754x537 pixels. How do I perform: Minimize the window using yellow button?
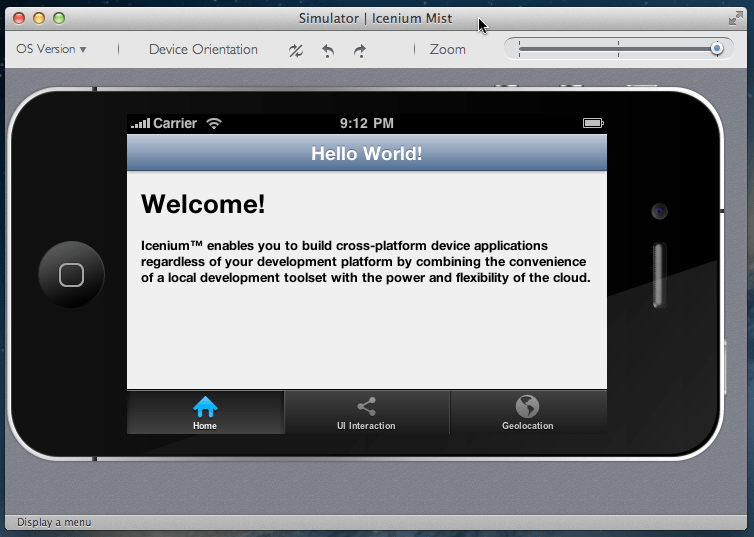pos(39,18)
